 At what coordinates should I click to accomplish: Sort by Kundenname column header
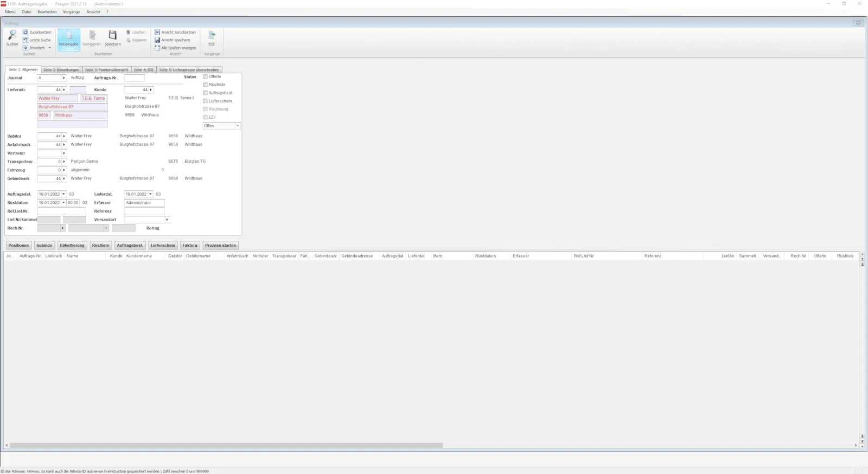(139, 256)
